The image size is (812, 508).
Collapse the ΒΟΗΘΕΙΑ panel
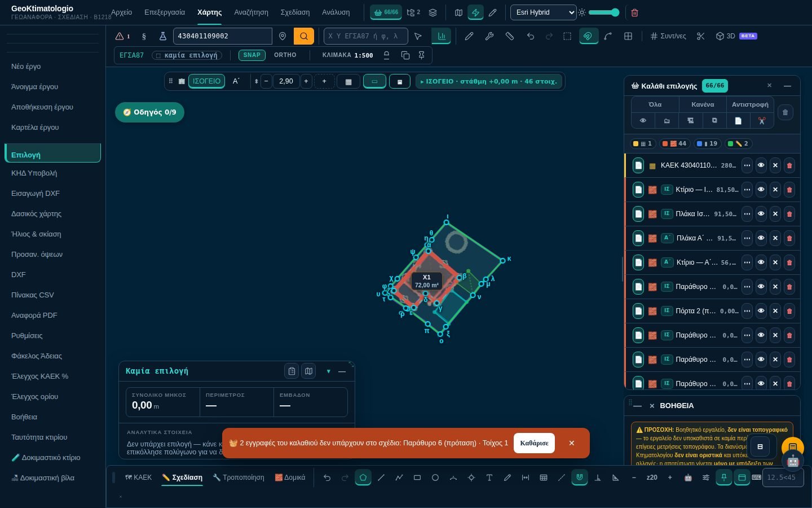click(638, 406)
